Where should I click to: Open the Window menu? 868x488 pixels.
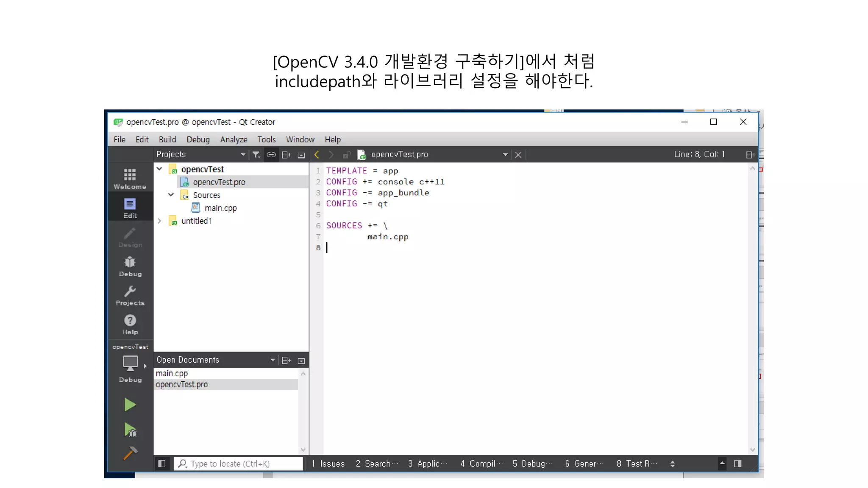pos(300,139)
